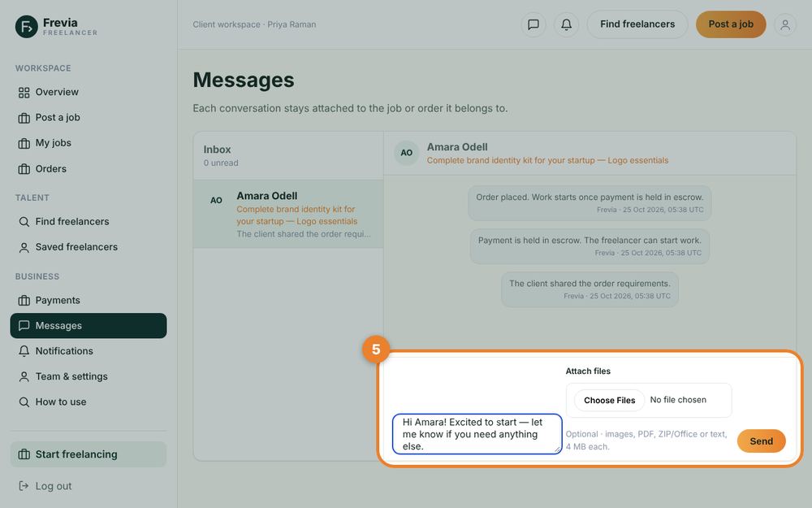Screen dimensions: 812x508
Task: Open Orders page in sidebar
Action: click(x=89, y=169)
